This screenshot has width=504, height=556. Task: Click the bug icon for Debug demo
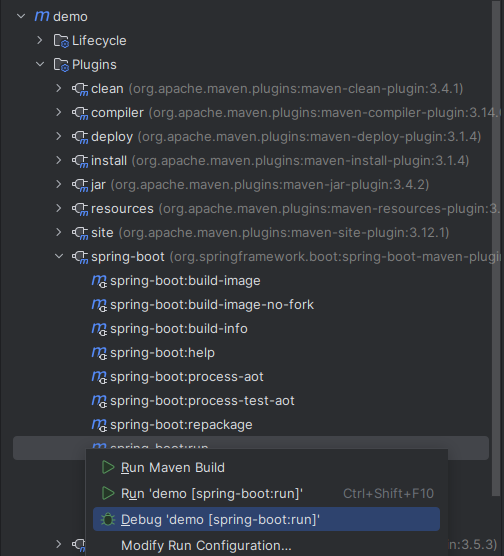[108, 519]
